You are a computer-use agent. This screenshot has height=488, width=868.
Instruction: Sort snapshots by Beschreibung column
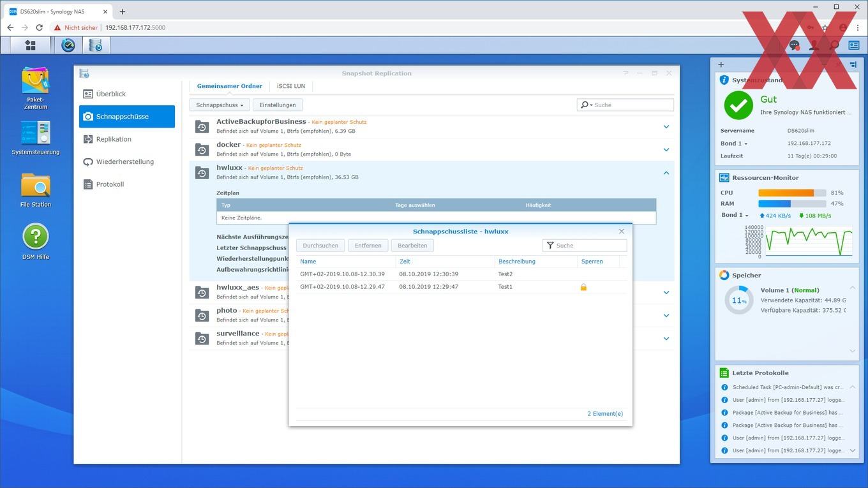[536, 262]
